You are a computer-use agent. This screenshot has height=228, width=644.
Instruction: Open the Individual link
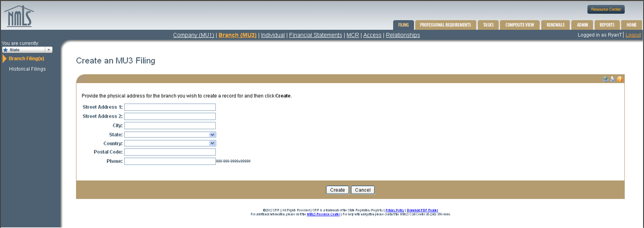tap(273, 35)
